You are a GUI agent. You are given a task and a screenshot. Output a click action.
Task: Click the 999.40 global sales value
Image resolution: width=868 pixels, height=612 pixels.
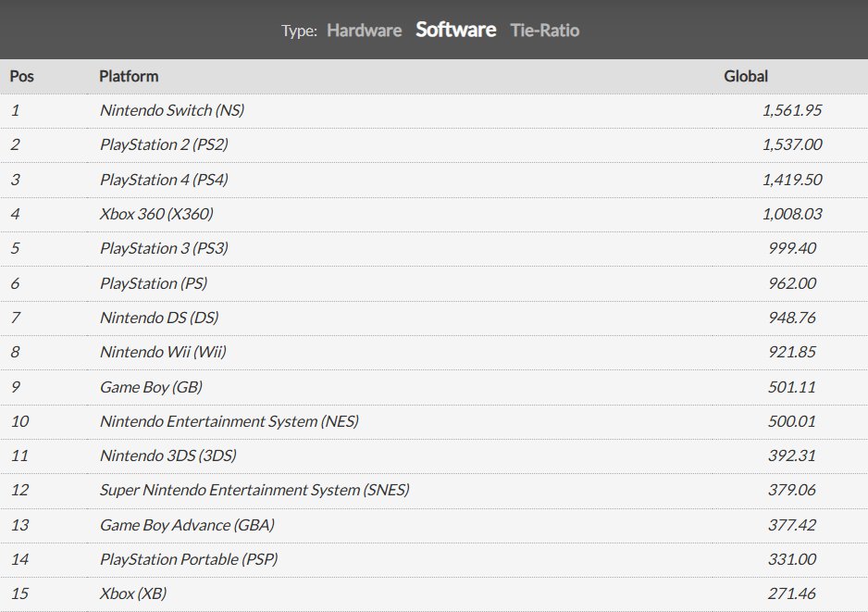[x=792, y=248]
